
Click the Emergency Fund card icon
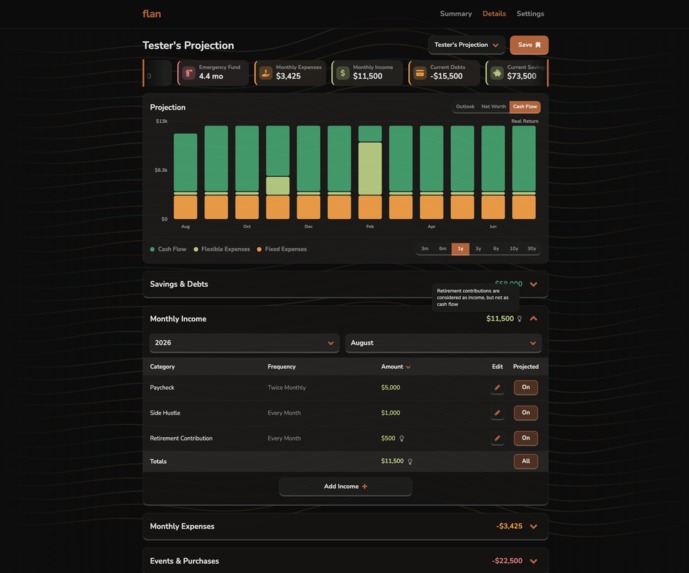coord(189,73)
